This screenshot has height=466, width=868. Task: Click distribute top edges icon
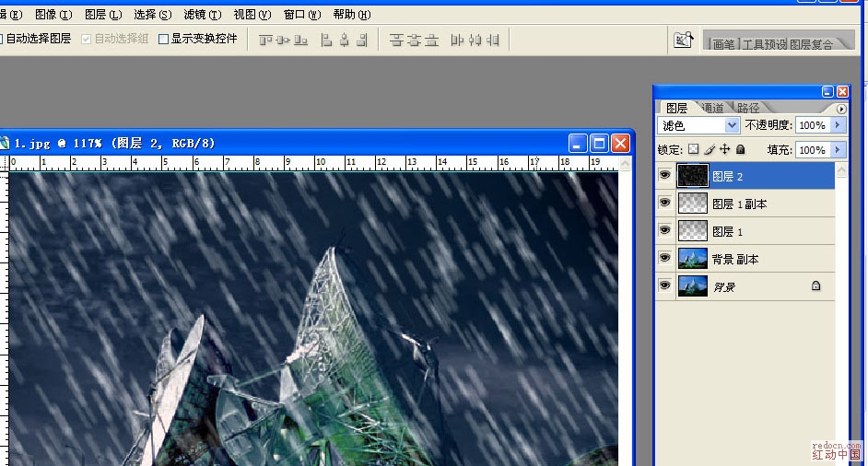396,40
